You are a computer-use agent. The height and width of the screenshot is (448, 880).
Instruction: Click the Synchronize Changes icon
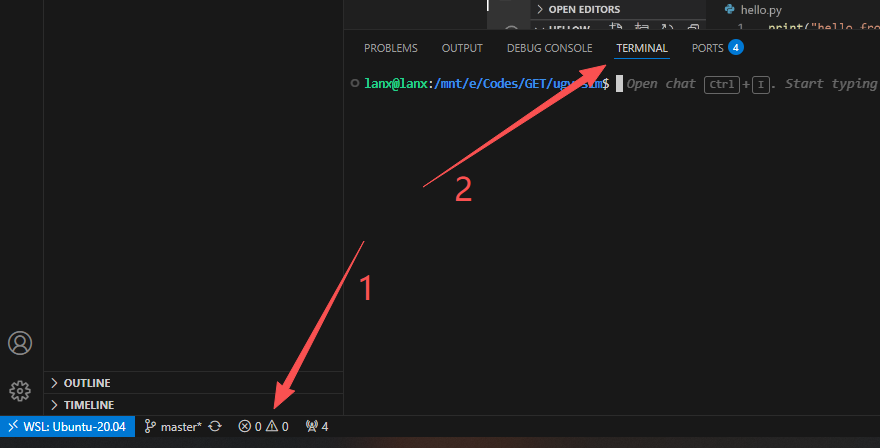[x=215, y=427]
